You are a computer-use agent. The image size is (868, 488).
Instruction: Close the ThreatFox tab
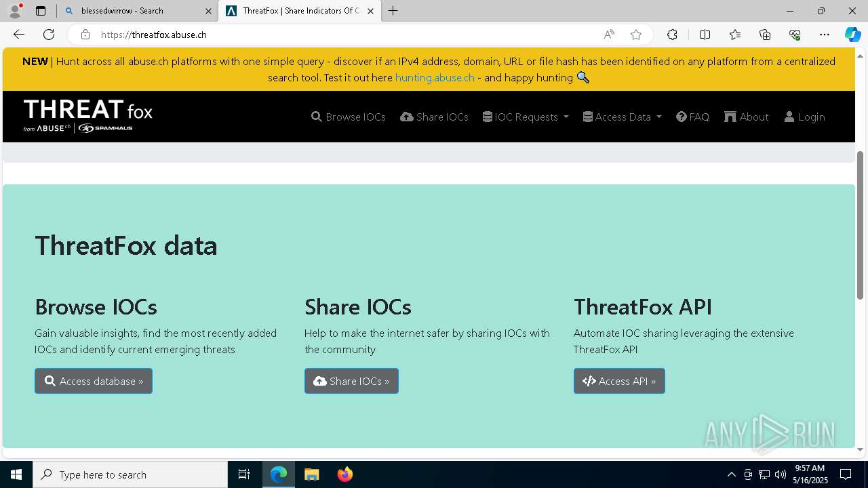[x=371, y=11]
